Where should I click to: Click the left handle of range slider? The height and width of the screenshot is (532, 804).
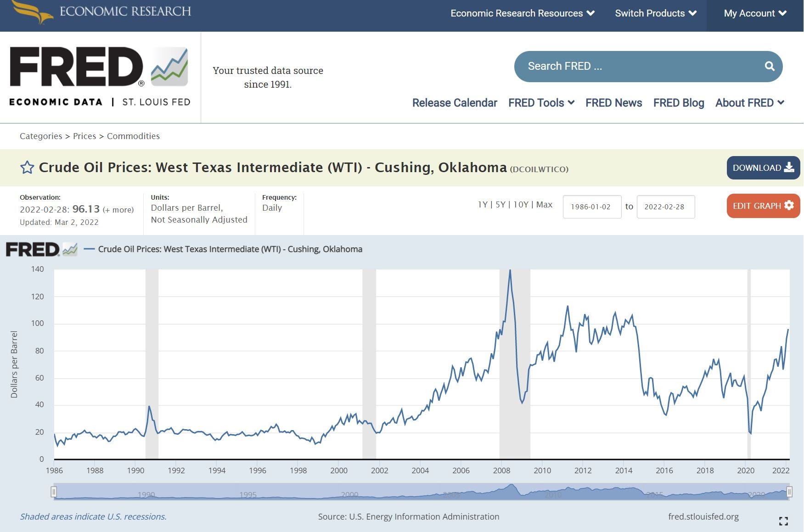[x=54, y=492]
